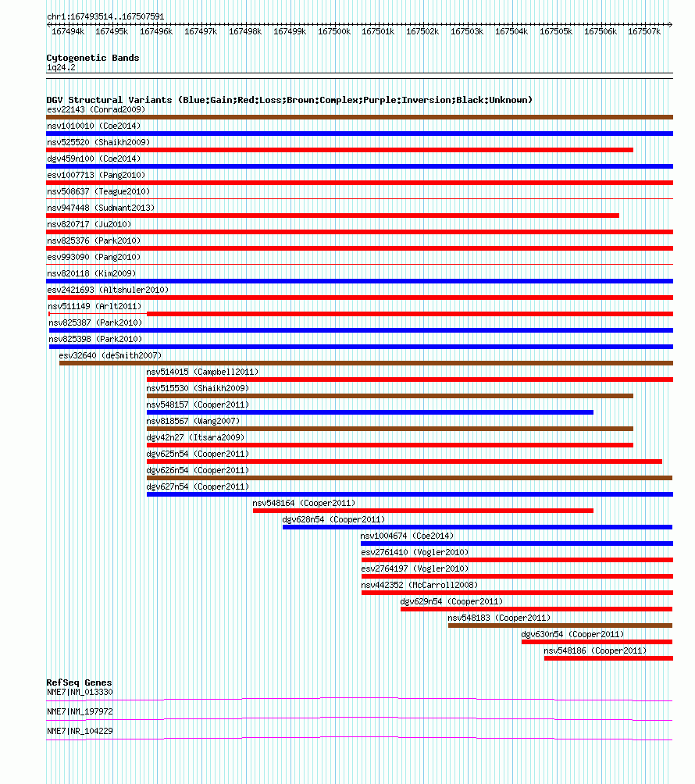
Task: Select dgv629n54 (Cooper2011) label
Action: click(x=451, y=601)
